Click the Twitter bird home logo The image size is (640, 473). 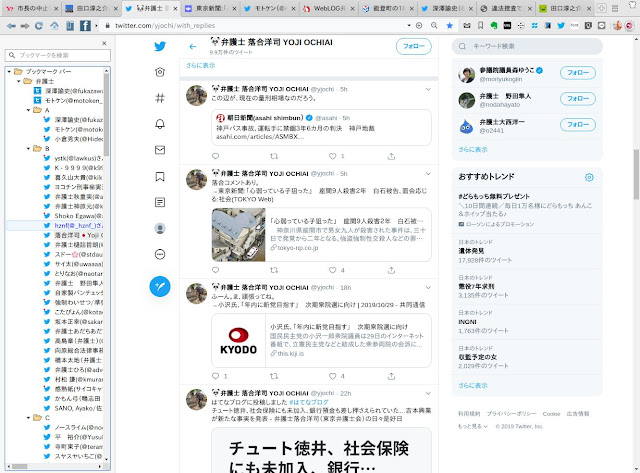160,46
